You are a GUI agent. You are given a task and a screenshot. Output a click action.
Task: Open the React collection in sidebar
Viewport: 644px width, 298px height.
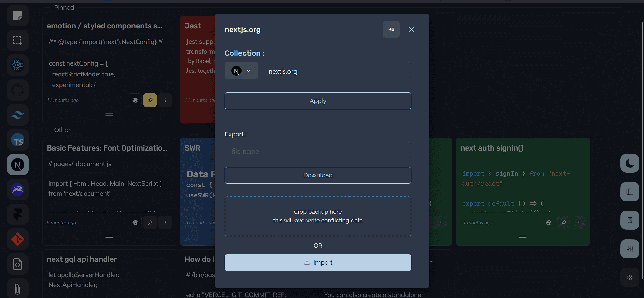tap(18, 65)
